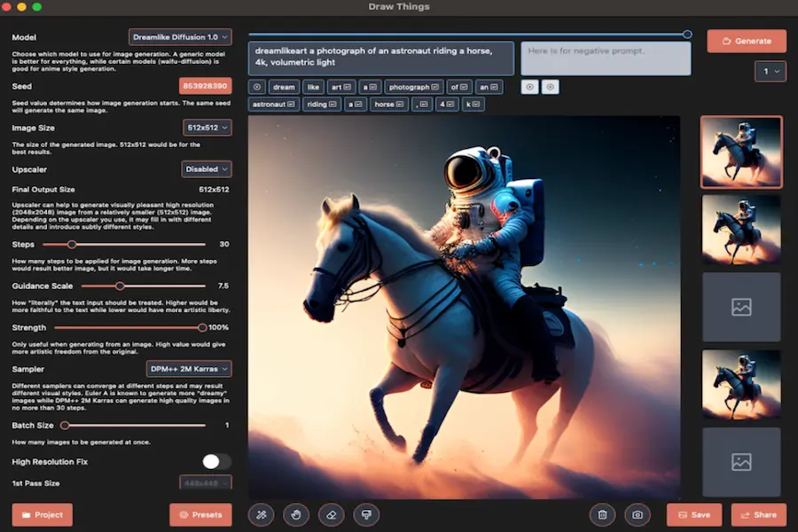Image resolution: width=798 pixels, height=532 pixels.
Task: Open the Image Size dropdown
Action: [x=207, y=127]
